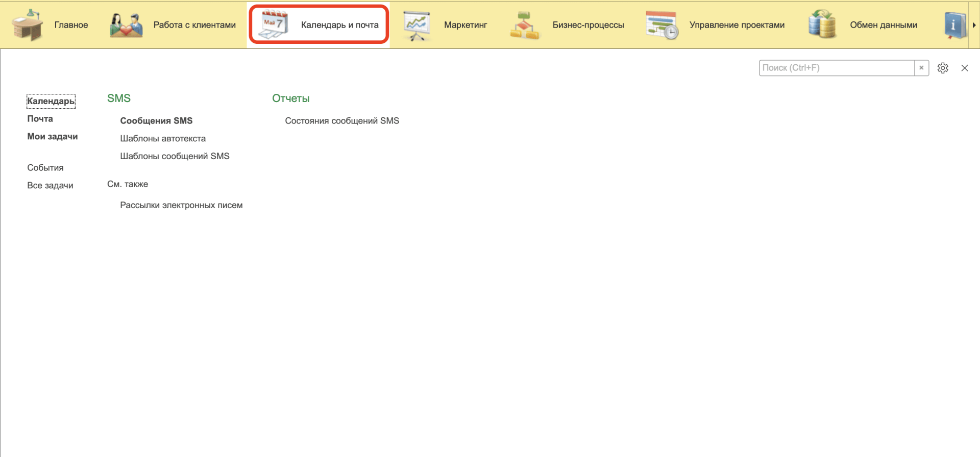This screenshot has height=457, width=980.
Task: Open menu settings gear icon
Action: click(x=943, y=68)
